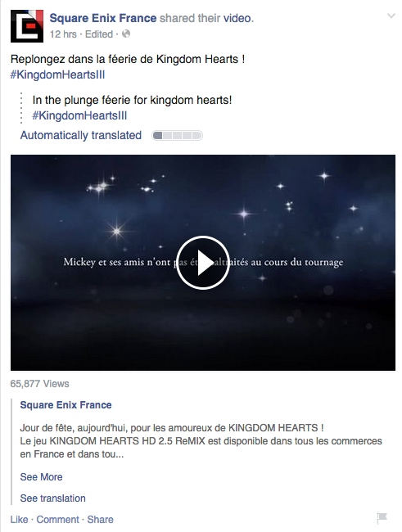The height and width of the screenshot is (532, 402).
Task: Show the edit history via Edited
Action: (99, 34)
